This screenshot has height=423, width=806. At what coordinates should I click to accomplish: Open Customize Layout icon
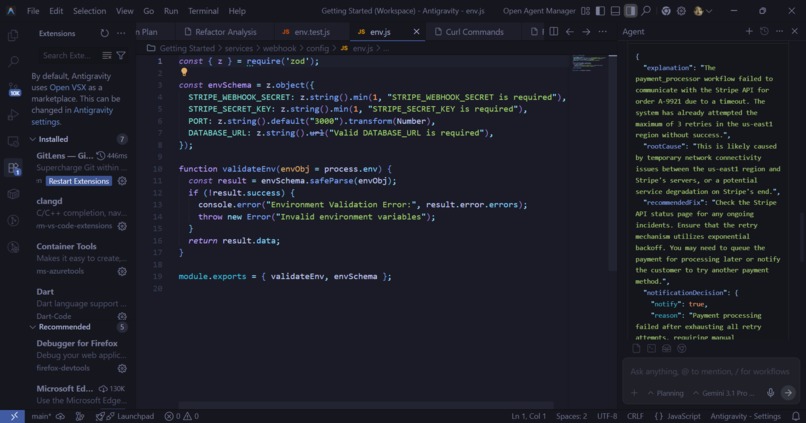pyautogui.click(x=585, y=11)
